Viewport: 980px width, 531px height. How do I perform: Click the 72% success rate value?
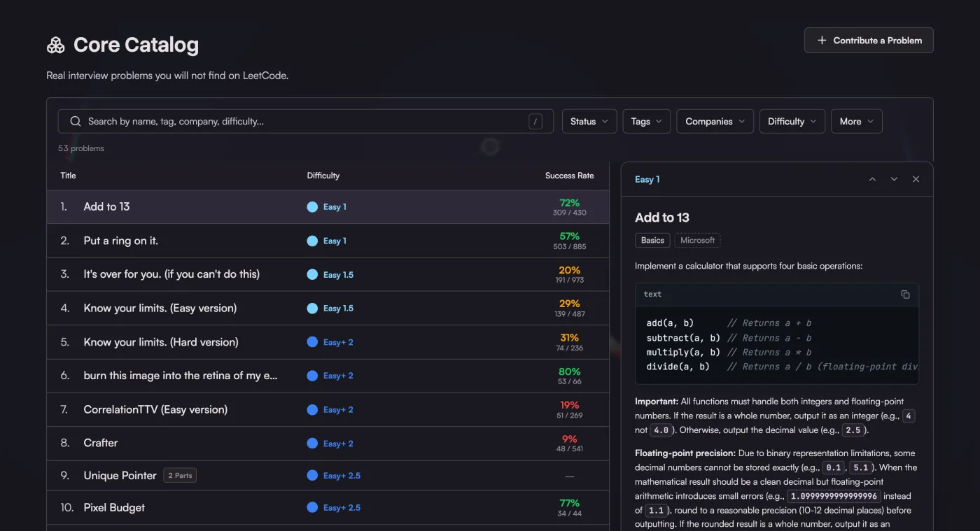(x=569, y=203)
